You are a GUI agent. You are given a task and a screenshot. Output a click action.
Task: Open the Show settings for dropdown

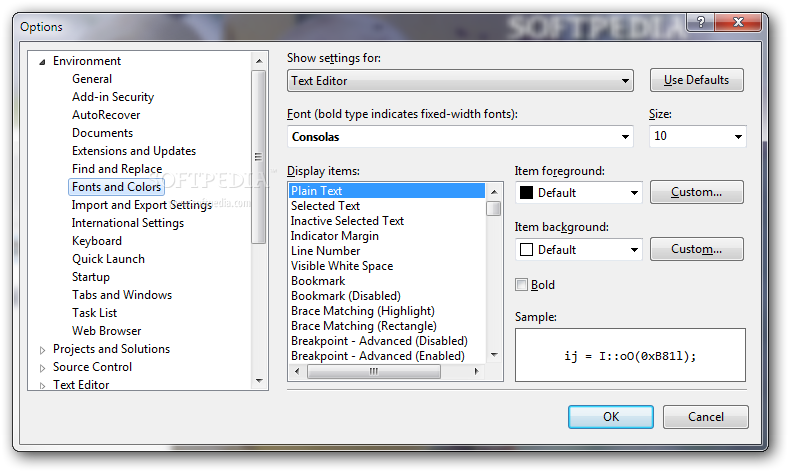tap(460, 81)
